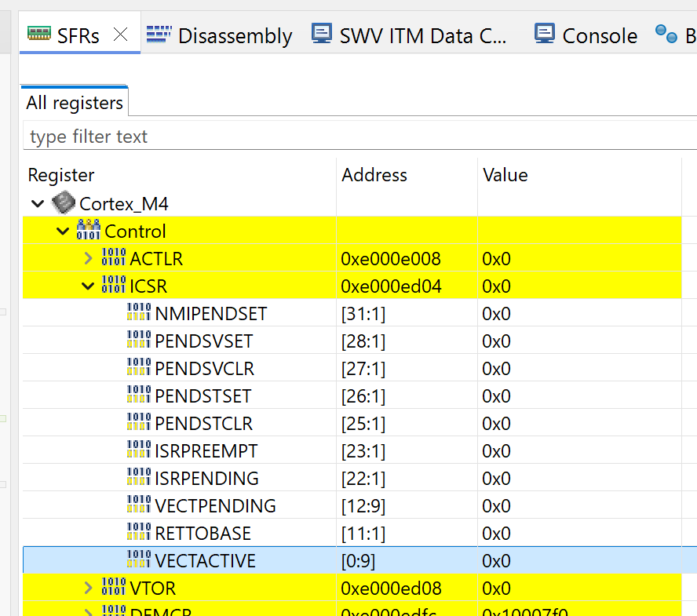Click the ACTLR register icon

point(114,257)
